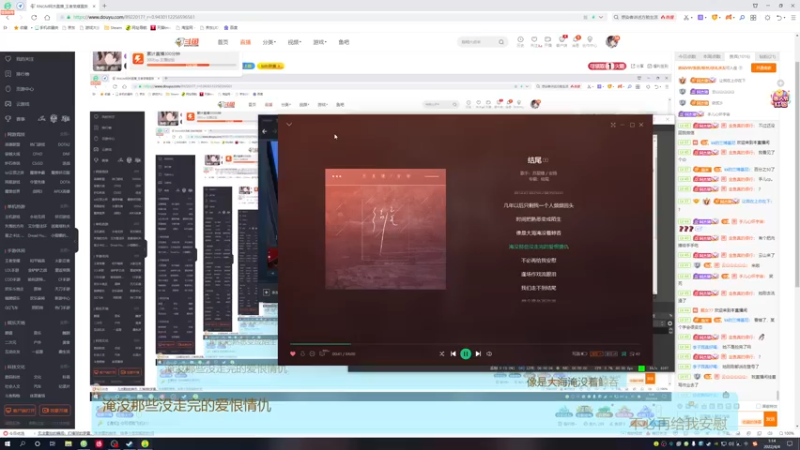Open a new browser tab

coord(104,6)
